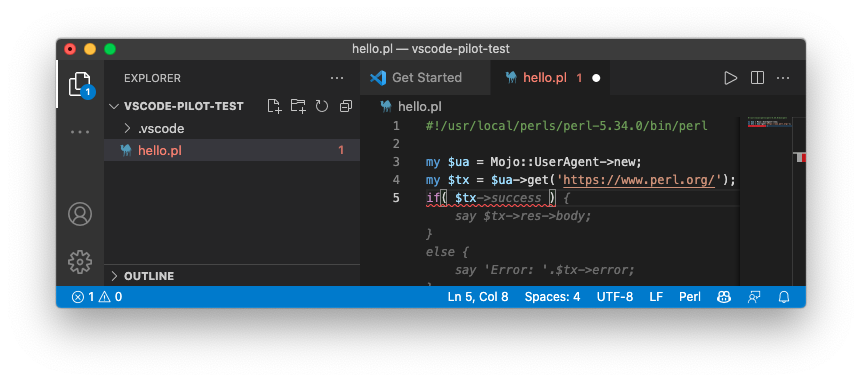Click the red error marker in overview ruler
This screenshot has height=382, width=862.
tap(803, 158)
